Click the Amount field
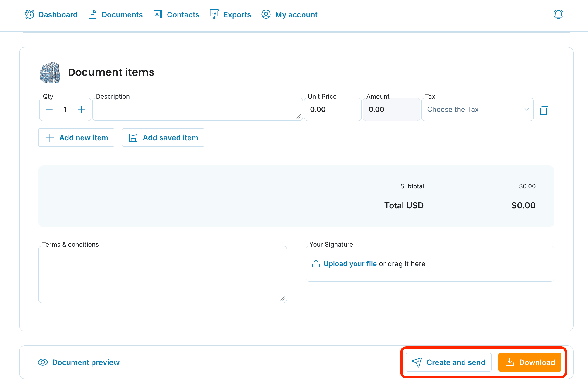The image size is (588, 386). 391,109
